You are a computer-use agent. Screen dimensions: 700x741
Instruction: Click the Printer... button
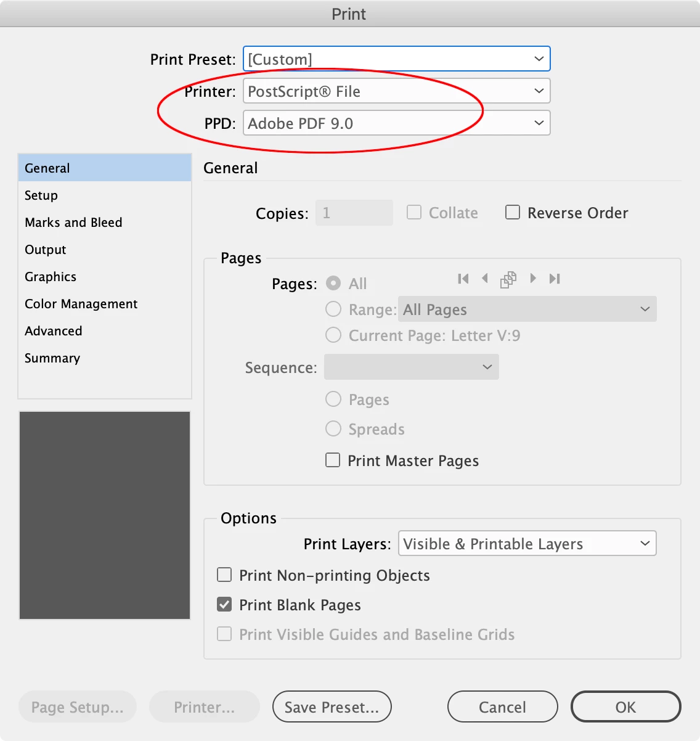205,707
